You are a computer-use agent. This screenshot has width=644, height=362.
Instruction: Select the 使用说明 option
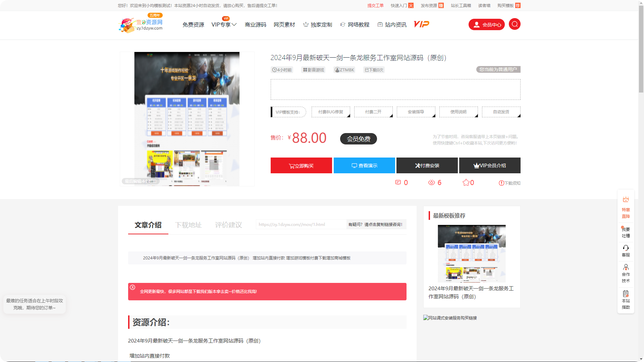coord(459,112)
